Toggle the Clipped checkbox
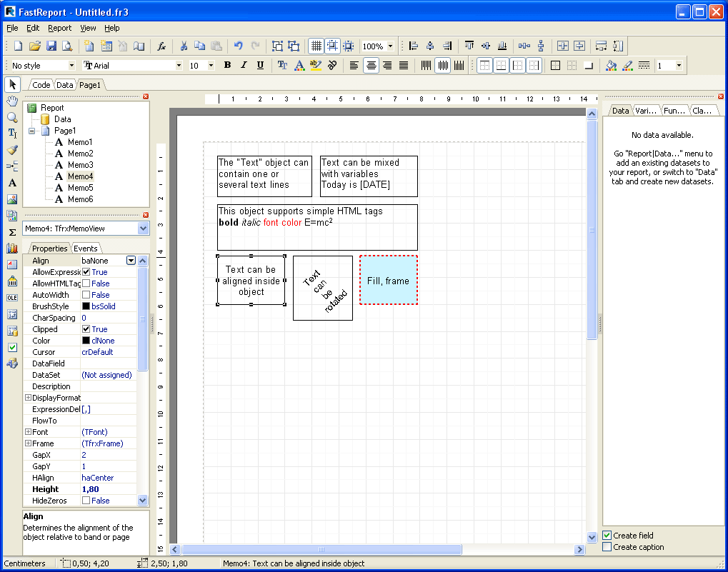Image resolution: width=728 pixels, height=572 pixels. pos(86,329)
